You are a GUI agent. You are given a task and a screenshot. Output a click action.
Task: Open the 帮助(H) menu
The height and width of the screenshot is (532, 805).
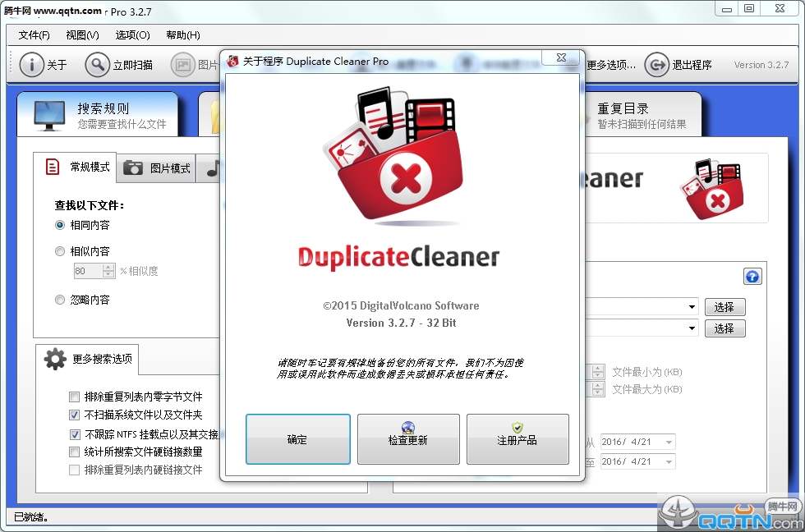click(182, 34)
